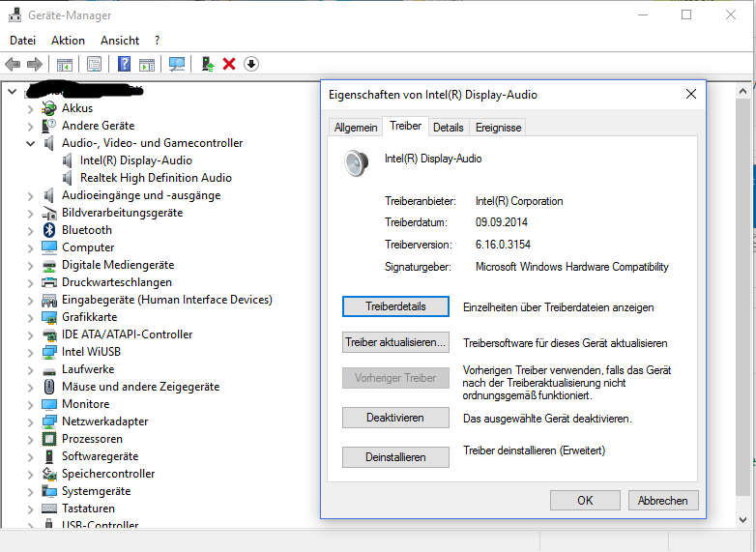The height and width of the screenshot is (552, 756).
Task: Expand the Digitale Mediengeräte node
Action: (x=30, y=266)
